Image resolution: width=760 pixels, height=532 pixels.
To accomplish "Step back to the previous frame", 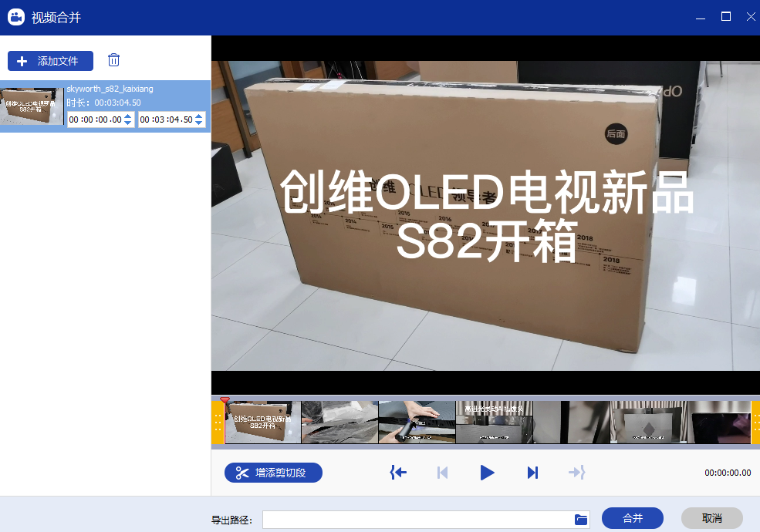I will click(442, 473).
